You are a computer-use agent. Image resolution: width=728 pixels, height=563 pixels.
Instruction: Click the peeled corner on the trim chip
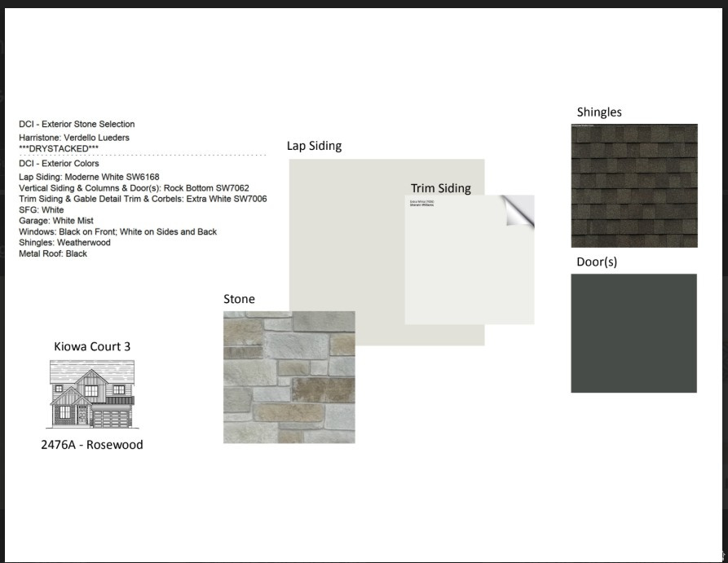click(519, 210)
